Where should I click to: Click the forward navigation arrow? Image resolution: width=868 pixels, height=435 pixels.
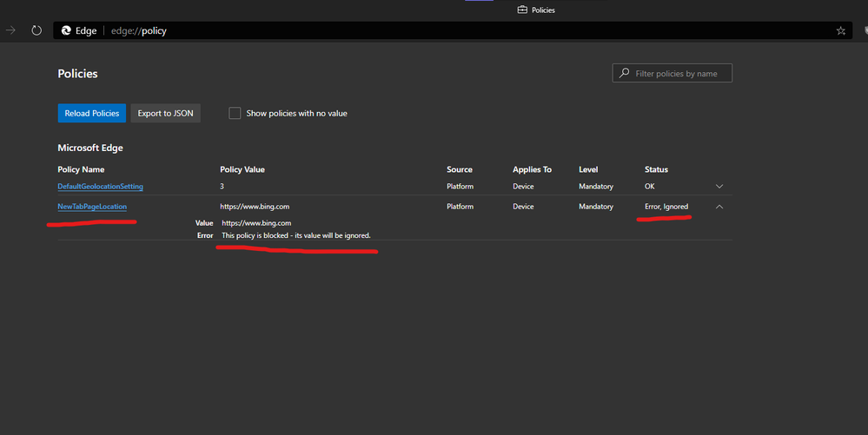point(10,30)
